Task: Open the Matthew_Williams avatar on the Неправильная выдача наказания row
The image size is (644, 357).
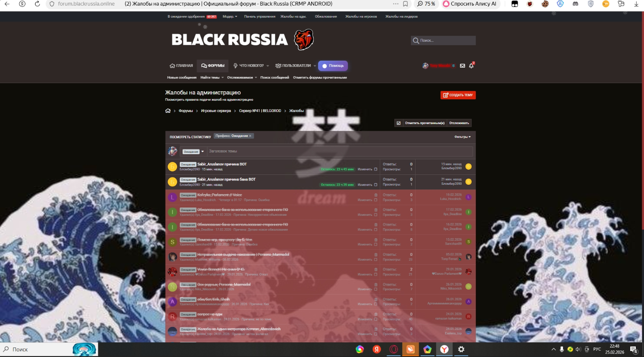Action: [172, 257]
